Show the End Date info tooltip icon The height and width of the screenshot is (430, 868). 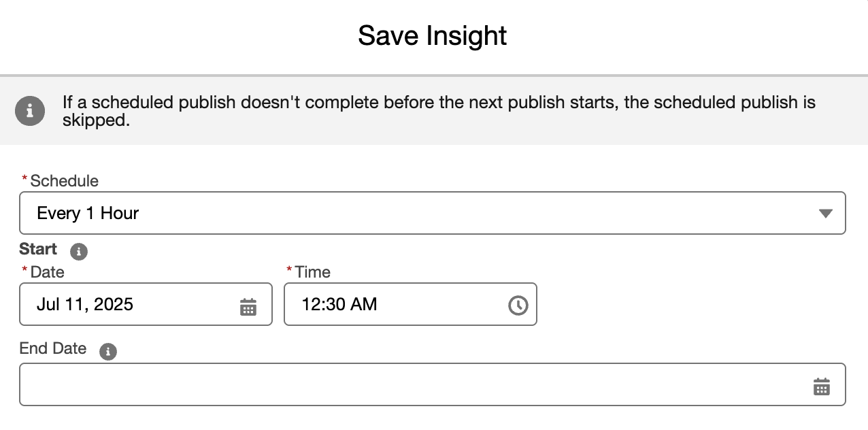pyautogui.click(x=107, y=351)
